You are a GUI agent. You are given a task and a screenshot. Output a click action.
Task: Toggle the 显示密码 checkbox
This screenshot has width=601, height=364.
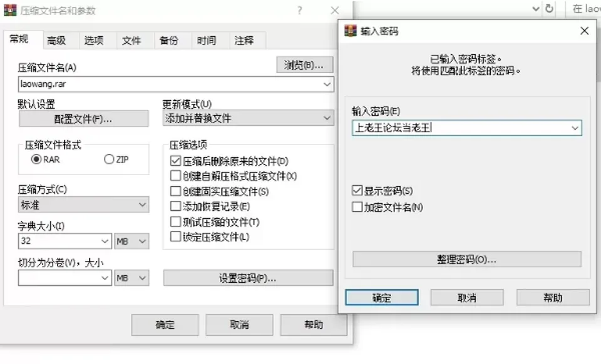pos(357,190)
